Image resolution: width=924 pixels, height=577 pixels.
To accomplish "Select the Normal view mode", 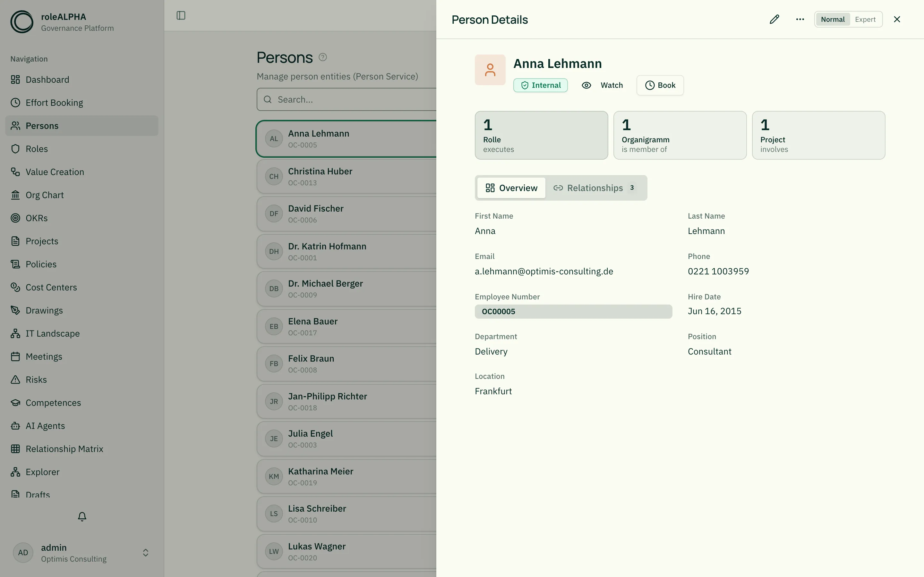I will [x=833, y=20].
